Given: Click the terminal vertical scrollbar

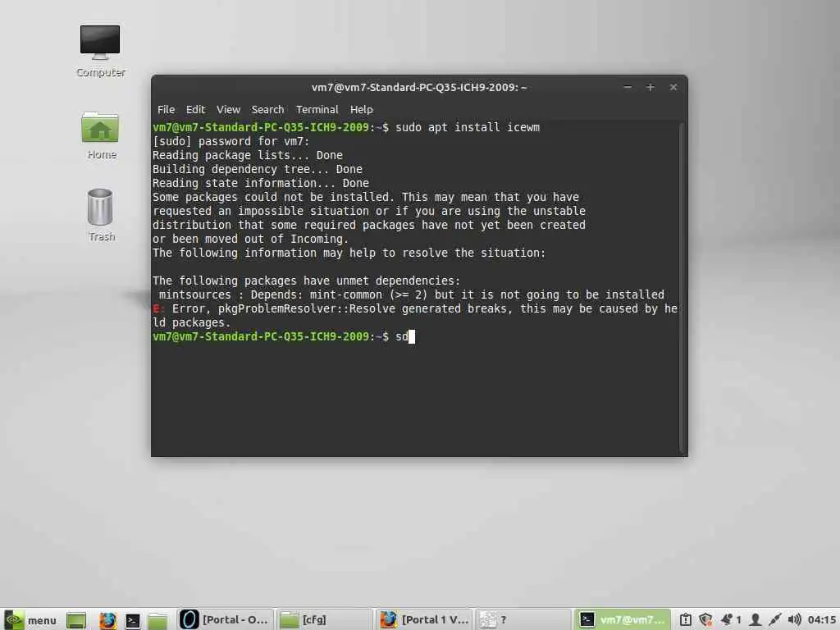Looking at the screenshot, I should point(682,288).
